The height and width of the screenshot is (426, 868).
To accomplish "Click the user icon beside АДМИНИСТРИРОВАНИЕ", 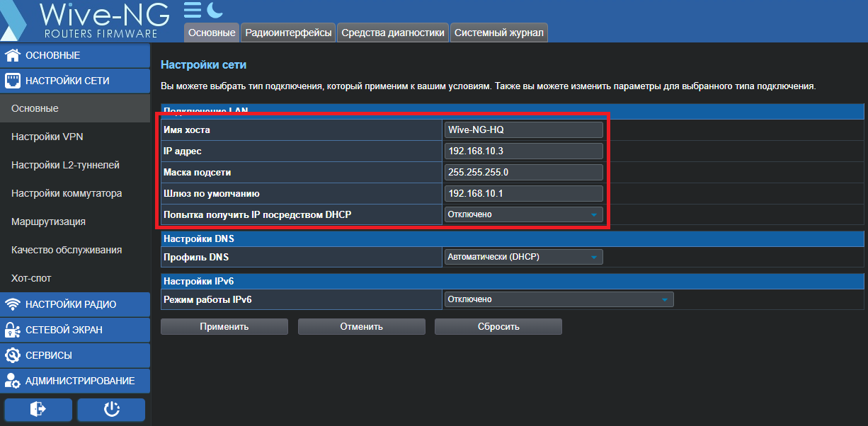I will [12, 381].
